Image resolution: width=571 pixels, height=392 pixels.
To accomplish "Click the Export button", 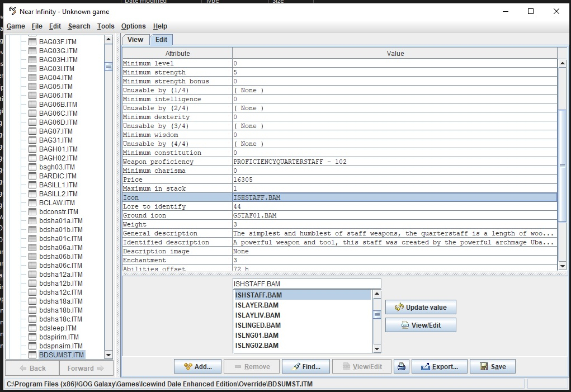I will click(439, 367).
